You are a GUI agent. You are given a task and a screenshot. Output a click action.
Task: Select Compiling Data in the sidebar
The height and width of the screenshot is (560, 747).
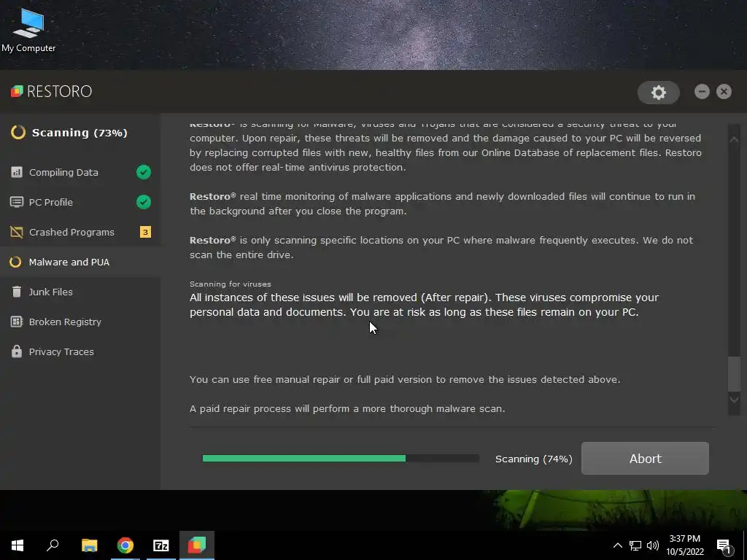pyautogui.click(x=80, y=172)
